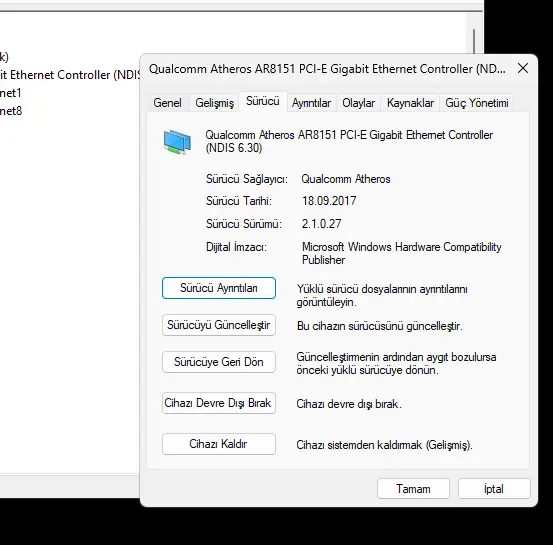Switch to the Olaylar tab

click(x=358, y=103)
